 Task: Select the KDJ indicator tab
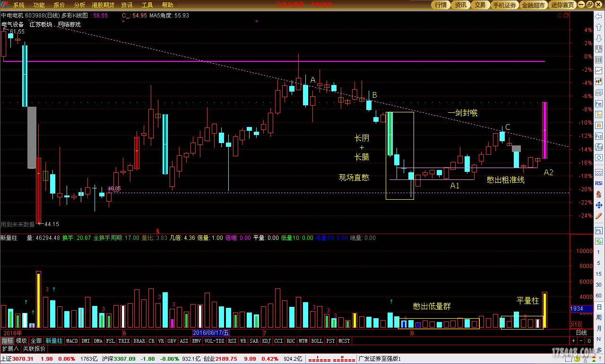pyautogui.click(x=267, y=340)
